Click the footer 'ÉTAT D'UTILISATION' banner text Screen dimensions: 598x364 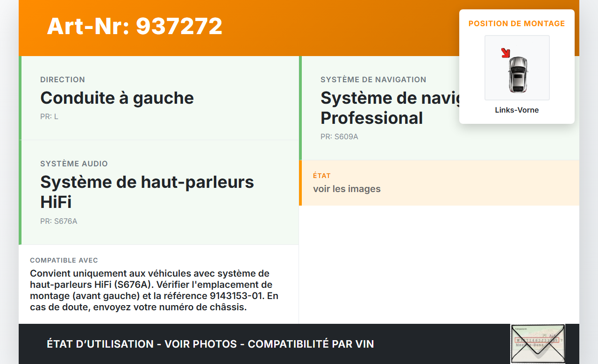210,344
